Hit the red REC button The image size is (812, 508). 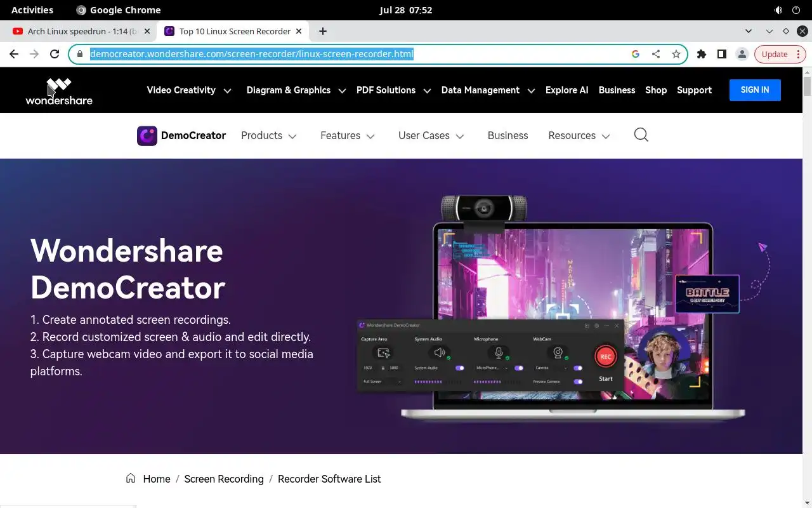tap(606, 356)
